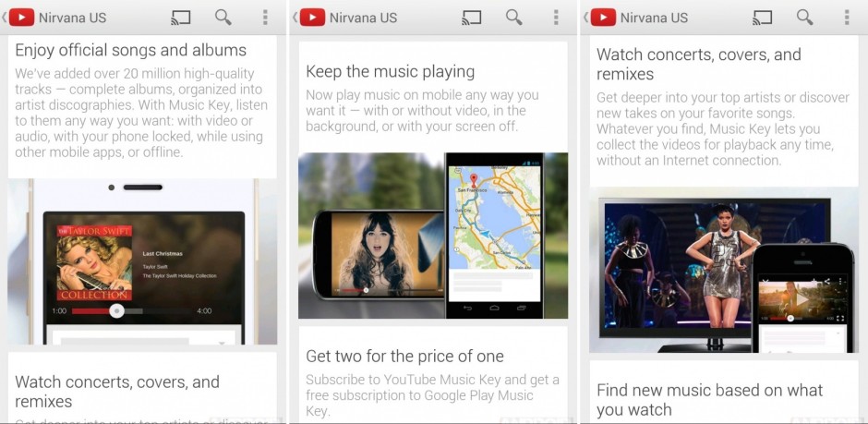The image size is (868, 424).
Task: Tap the YouTube logo on the first screen
Action: tap(21, 18)
